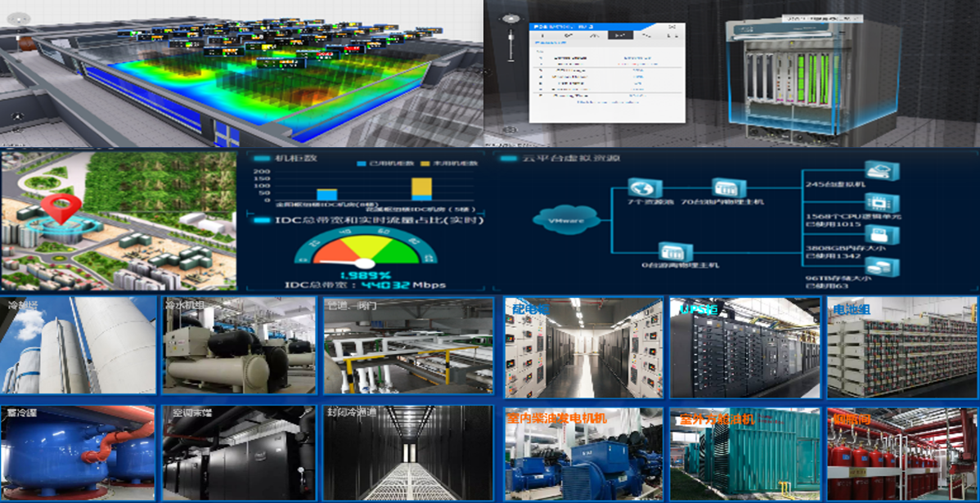Screen dimensions: 980x503
Task: Select the highlighted dark tab in popup
Action: [620, 35]
